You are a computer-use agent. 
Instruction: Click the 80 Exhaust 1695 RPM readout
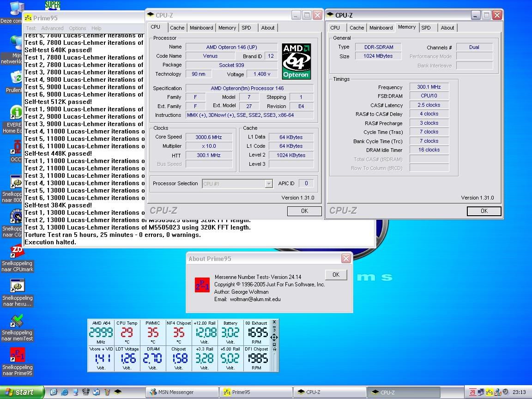coord(256,332)
